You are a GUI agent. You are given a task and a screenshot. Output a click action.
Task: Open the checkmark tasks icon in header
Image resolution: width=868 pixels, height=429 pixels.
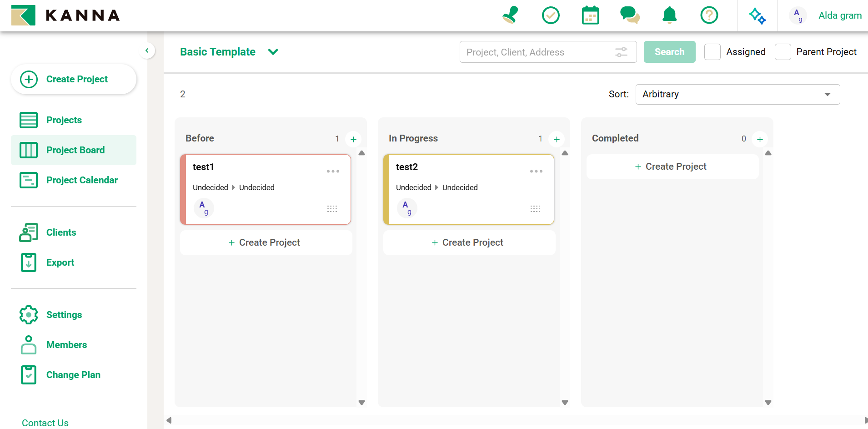tap(551, 15)
